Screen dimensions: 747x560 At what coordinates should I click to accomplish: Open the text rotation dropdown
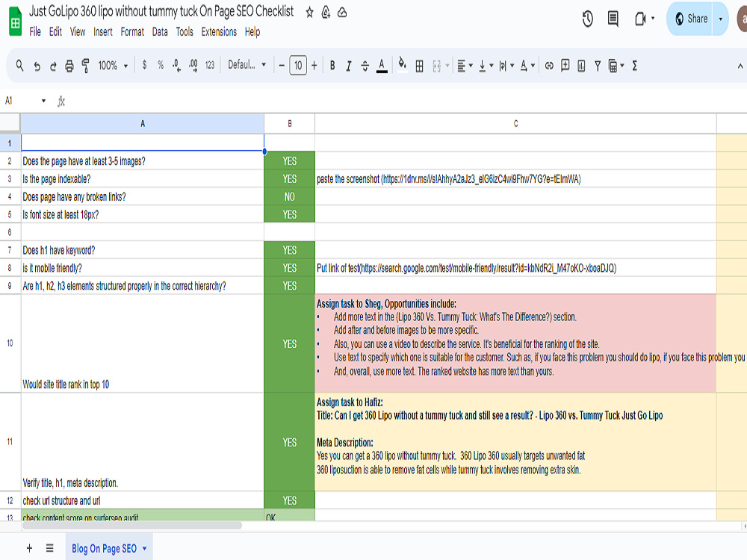point(527,66)
